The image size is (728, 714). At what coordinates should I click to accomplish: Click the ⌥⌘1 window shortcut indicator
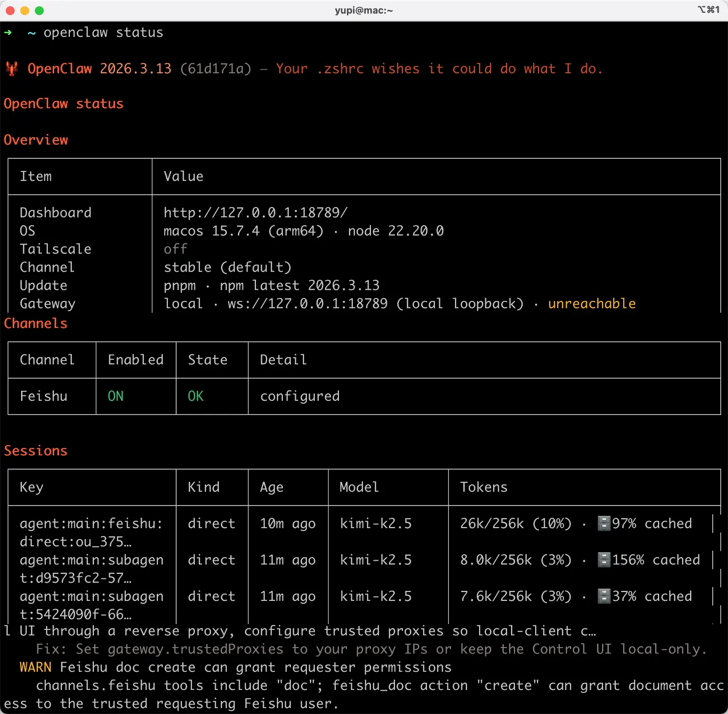coord(708,10)
